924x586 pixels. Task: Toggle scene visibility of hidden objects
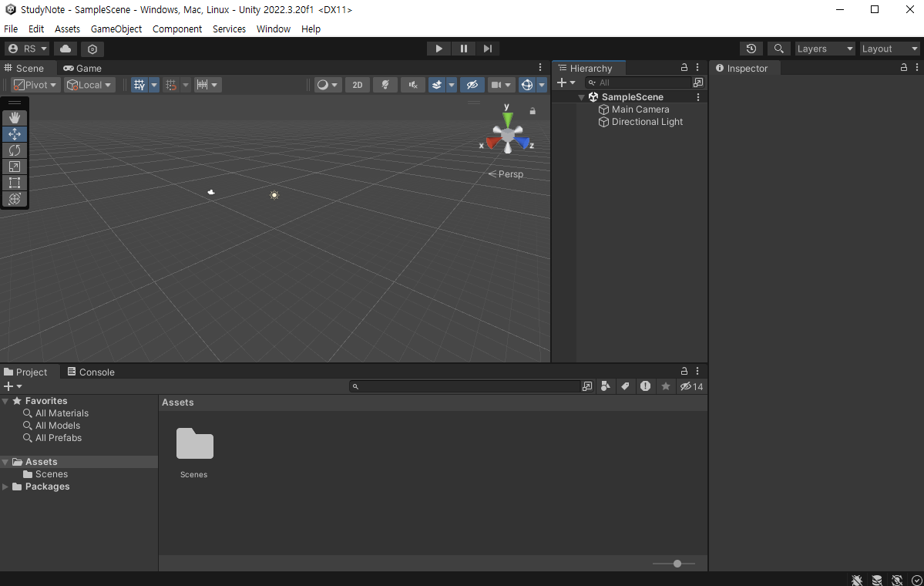coord(472,85)
